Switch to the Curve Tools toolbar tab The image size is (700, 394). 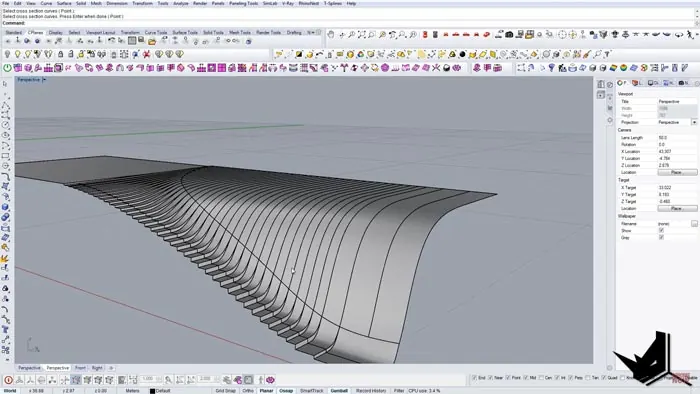156,33
